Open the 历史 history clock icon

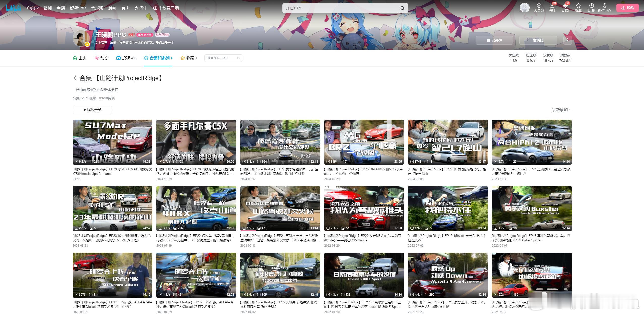pyautogui.click(x=591, y=6)
